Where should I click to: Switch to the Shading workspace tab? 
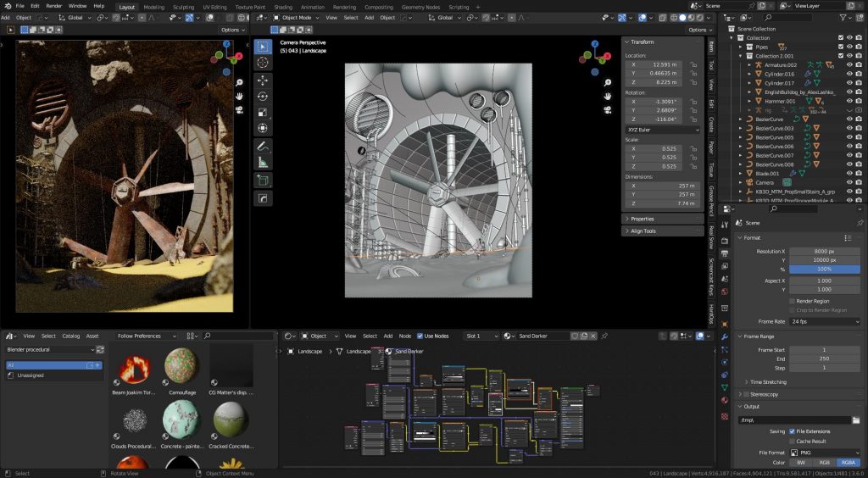pyautogui.click(x=283, y=7)
